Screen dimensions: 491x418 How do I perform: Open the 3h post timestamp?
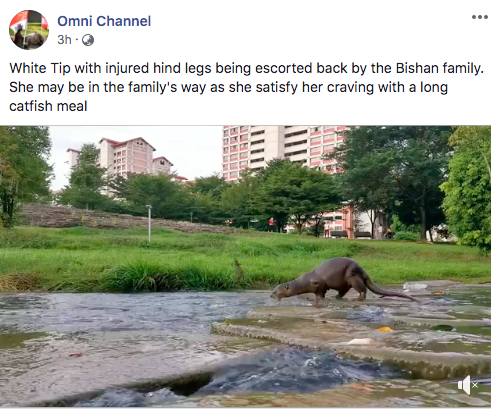pos(64,40)
